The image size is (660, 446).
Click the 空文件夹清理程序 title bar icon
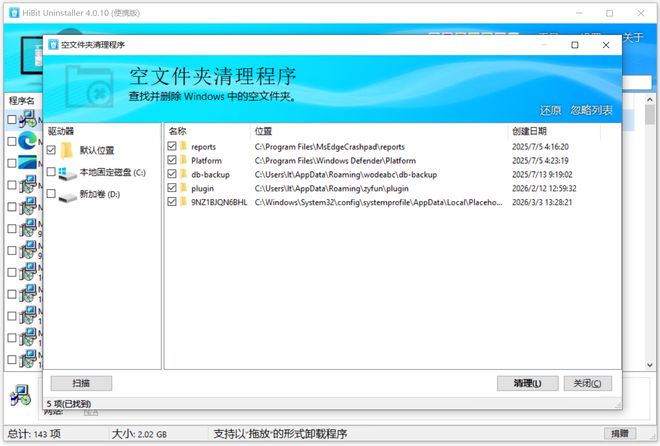coord(53,45)
